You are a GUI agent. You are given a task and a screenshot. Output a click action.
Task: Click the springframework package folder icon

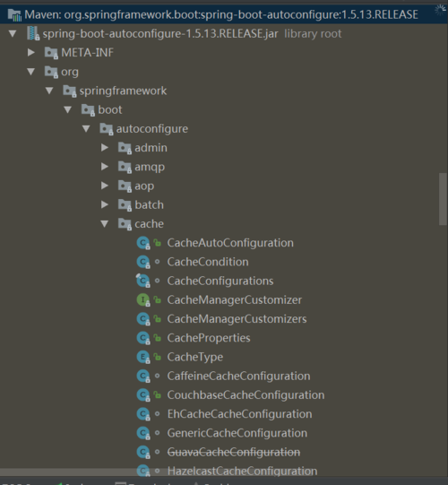(x=70, y=91)
